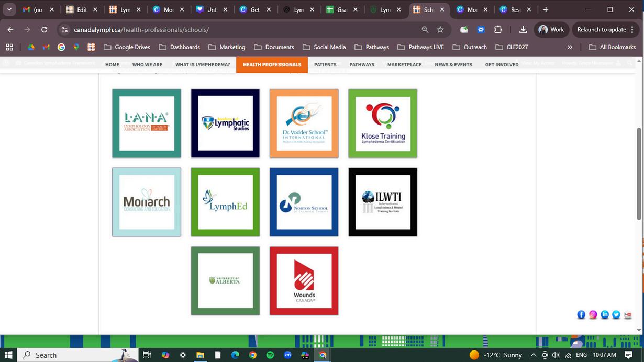Open the Google Drive bookmark icon
The height and width of the screenshot is (362, 644).
pyautogui.click(x=31, y=47)
